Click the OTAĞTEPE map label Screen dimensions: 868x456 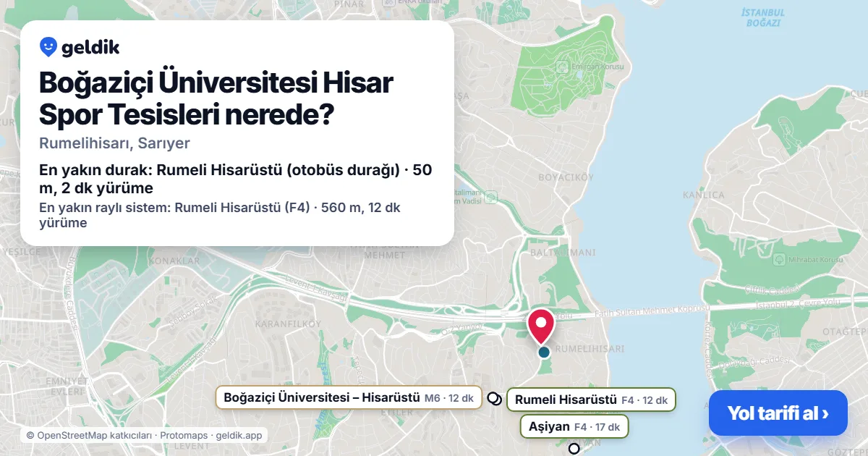tap(845, 331)
